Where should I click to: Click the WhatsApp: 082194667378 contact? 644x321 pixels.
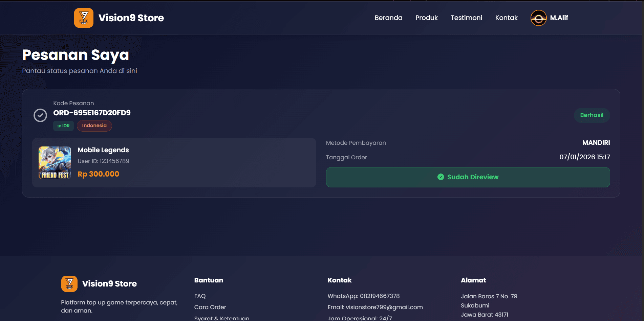[x=363, y=296]
